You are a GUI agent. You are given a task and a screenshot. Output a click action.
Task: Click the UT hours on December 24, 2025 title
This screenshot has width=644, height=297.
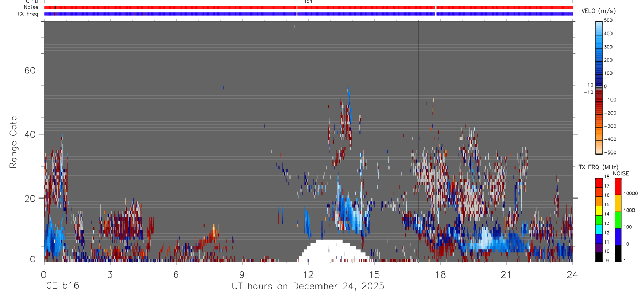pyautogui.click(x=308, y=287)
